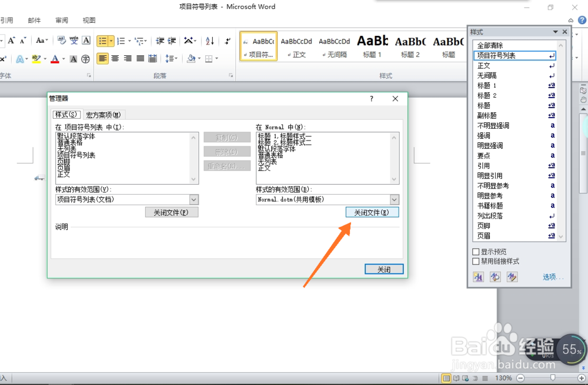Click the Distributed alignment icon
588x385 pixels.
(153, 58)
